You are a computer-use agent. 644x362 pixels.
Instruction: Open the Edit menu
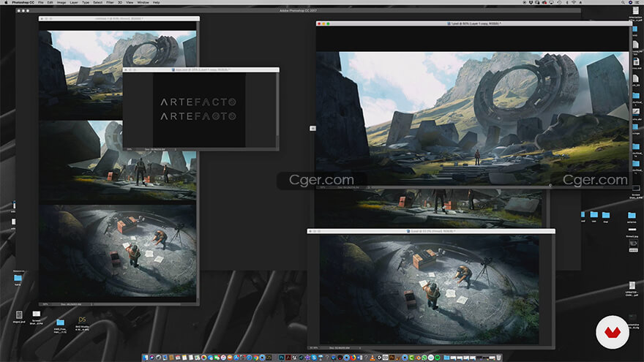pyautogui.click(x=50, y=2)
